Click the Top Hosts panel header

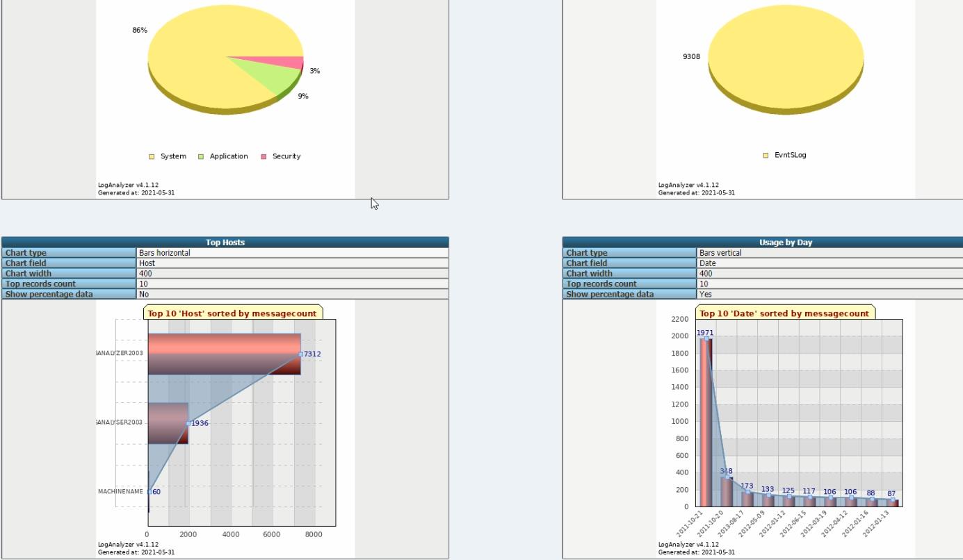coord(225,242)
